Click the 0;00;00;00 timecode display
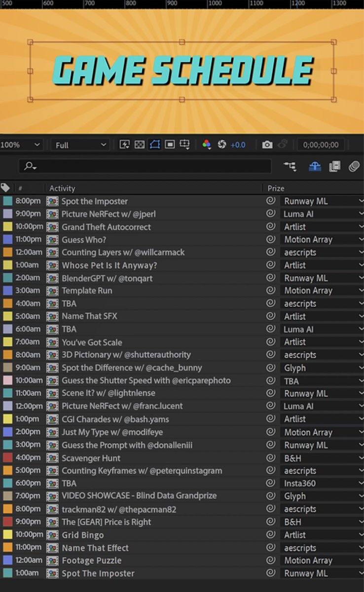Screen dimensions: 364x592 [321, 145]
